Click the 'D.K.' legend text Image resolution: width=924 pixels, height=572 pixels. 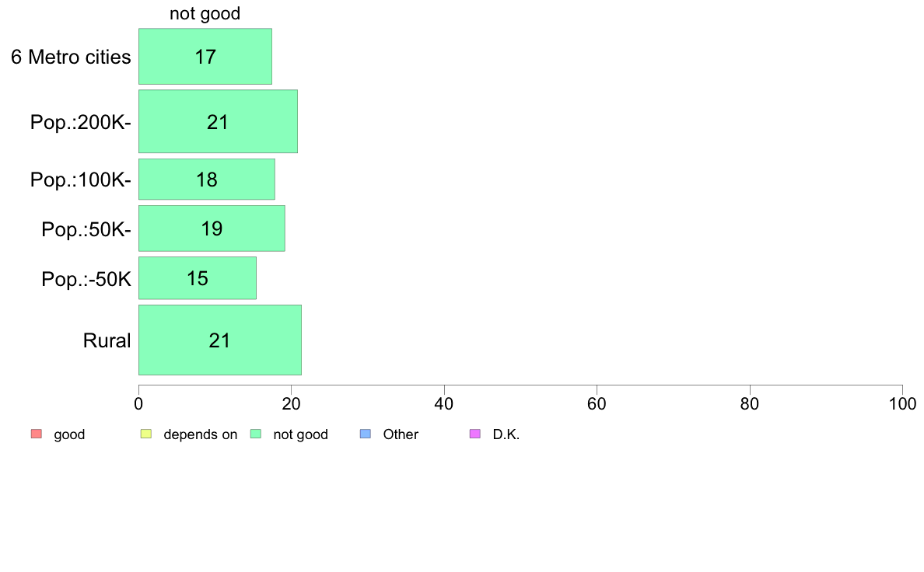pos(506,434)
